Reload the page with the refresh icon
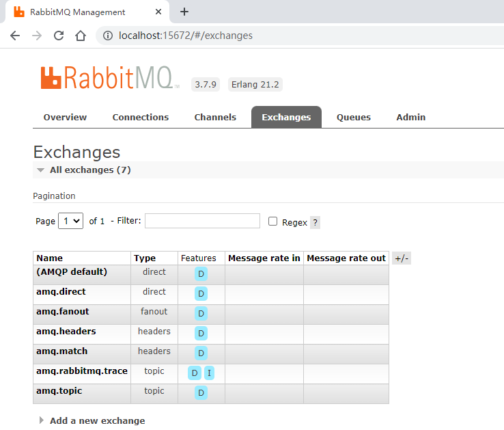 click(59, 36)
